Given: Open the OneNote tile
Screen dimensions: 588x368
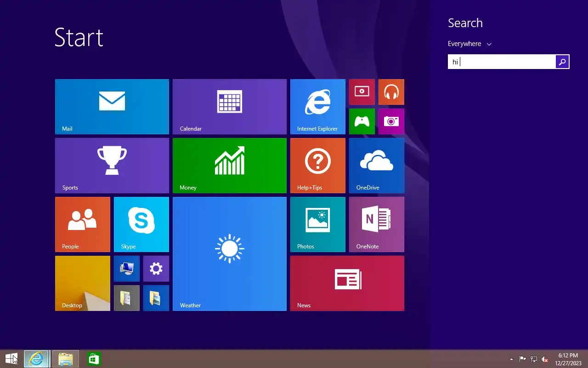Looking at the screenshot, I should tap(377, 224).
